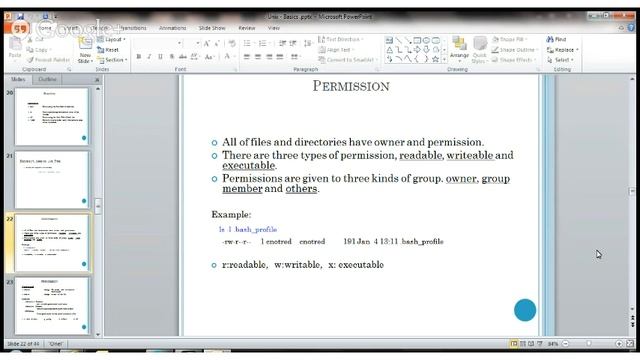Viewport: 640px width, 360px height.
Task: Click the Reset slide button
Action: [x=108, y=50]
